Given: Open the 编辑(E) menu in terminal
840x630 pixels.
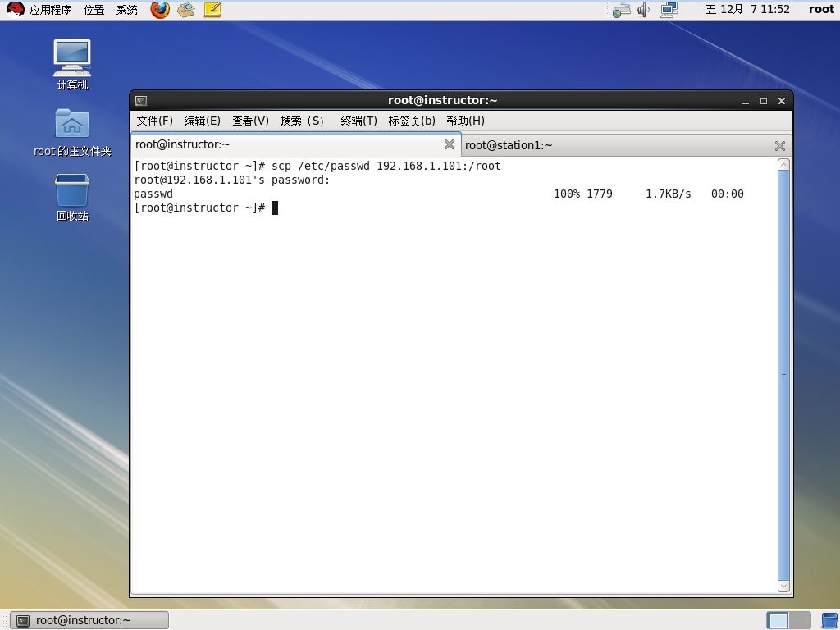Looking at the screenshot, I should (x=202, y=121).
